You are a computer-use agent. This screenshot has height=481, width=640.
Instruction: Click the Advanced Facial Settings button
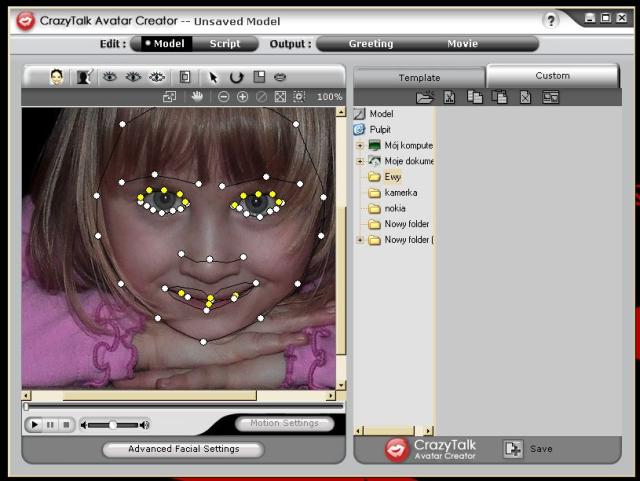point(183,449)
